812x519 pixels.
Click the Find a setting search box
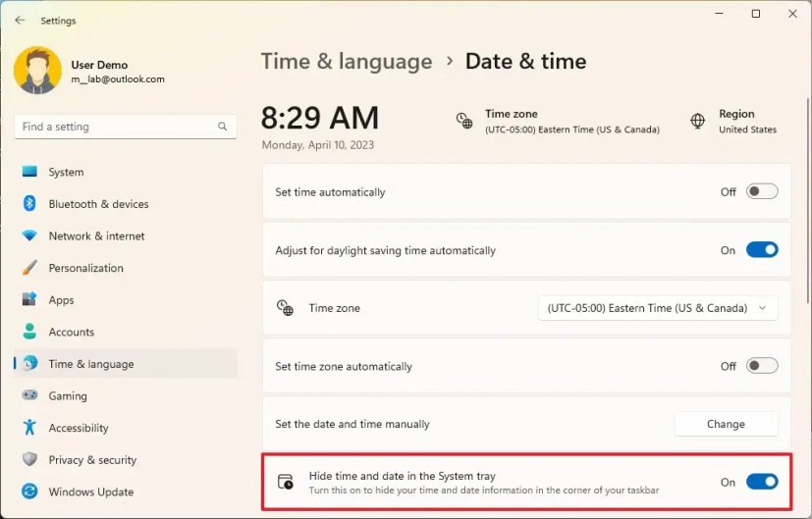pyautogui.click(x=126, y=127)
